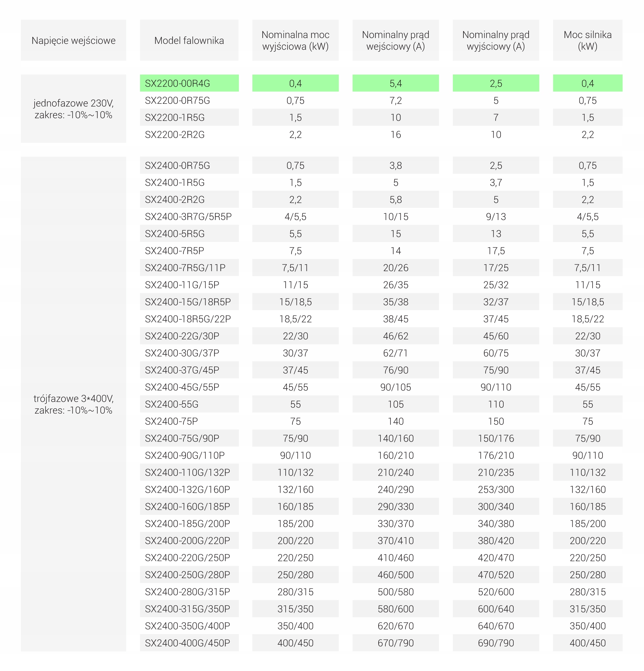The image size is (644, 671).
Task: Click the 253/300 output current value
Action: 496,490
